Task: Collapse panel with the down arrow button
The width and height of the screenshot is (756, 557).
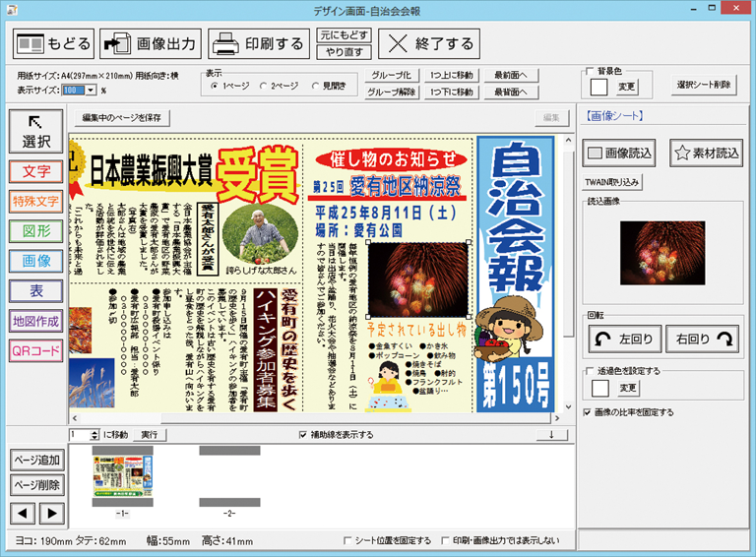Action: tap(550, 434)
